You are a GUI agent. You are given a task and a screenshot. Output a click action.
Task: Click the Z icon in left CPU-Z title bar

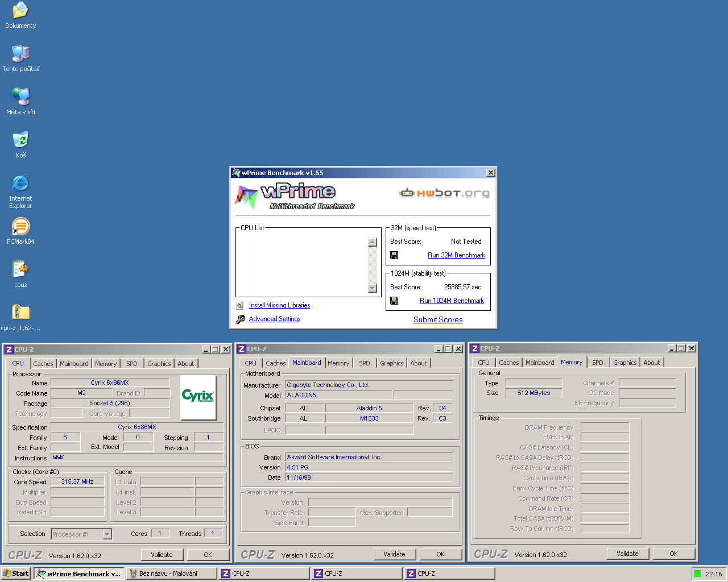[x=9, y=350]
